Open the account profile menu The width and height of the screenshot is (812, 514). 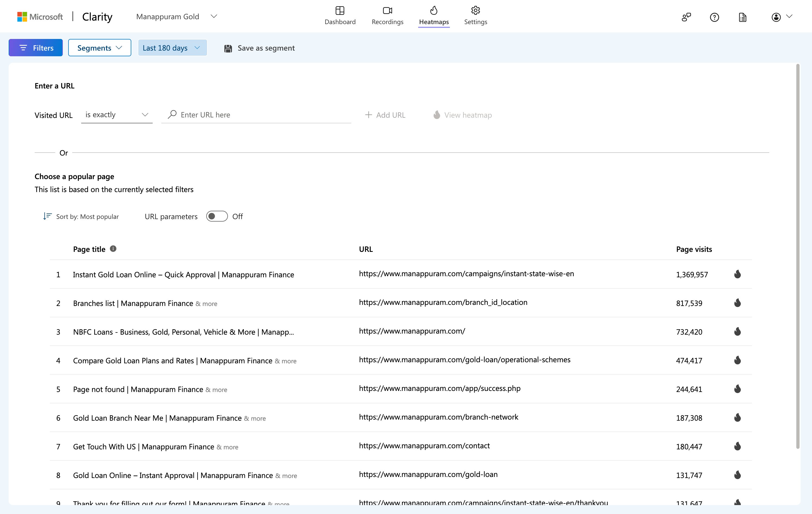pyautogui.click(x=782, y=17)
